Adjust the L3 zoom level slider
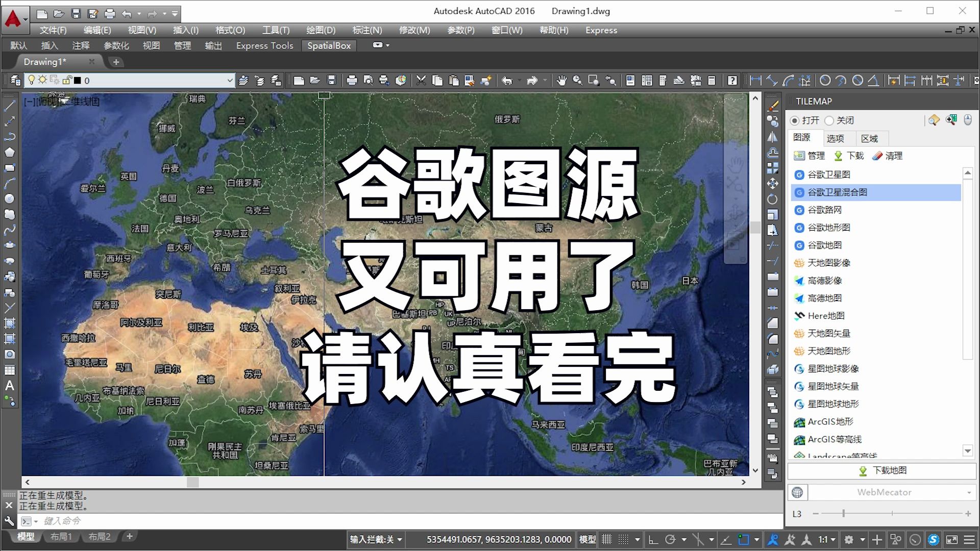Viewport: 980px width, 551px height. (844, 513)
